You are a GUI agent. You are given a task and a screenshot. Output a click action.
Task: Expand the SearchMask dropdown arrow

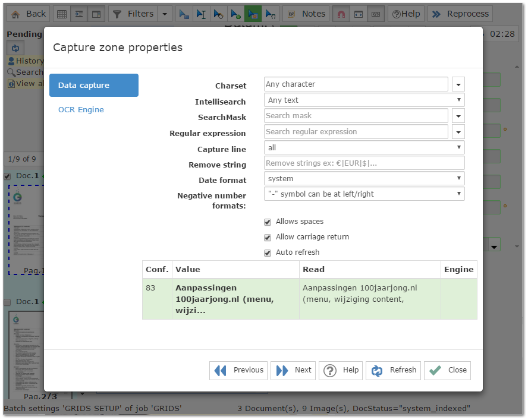click(x=458, y=116)
